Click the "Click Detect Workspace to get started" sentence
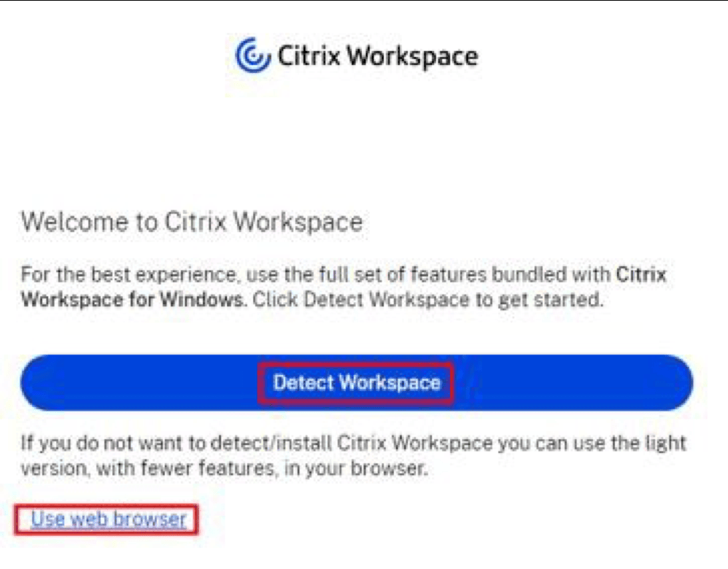728x569 pixels. pyautogui.click(x=428, y=300)
